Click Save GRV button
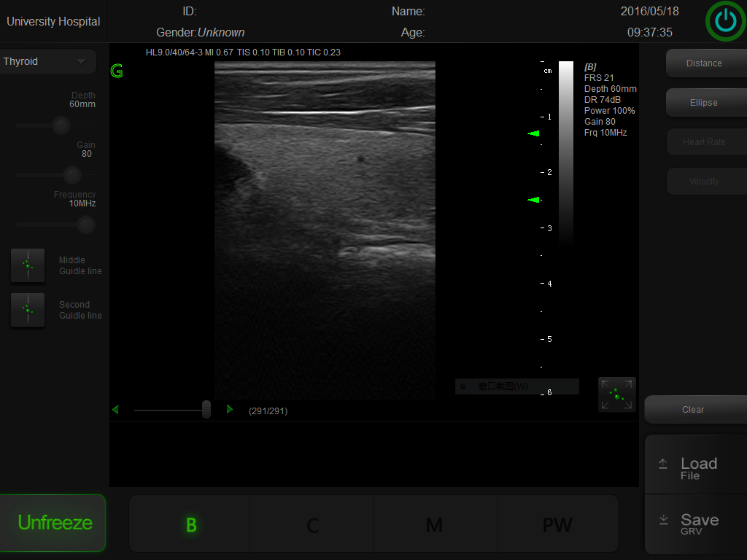 696,524
